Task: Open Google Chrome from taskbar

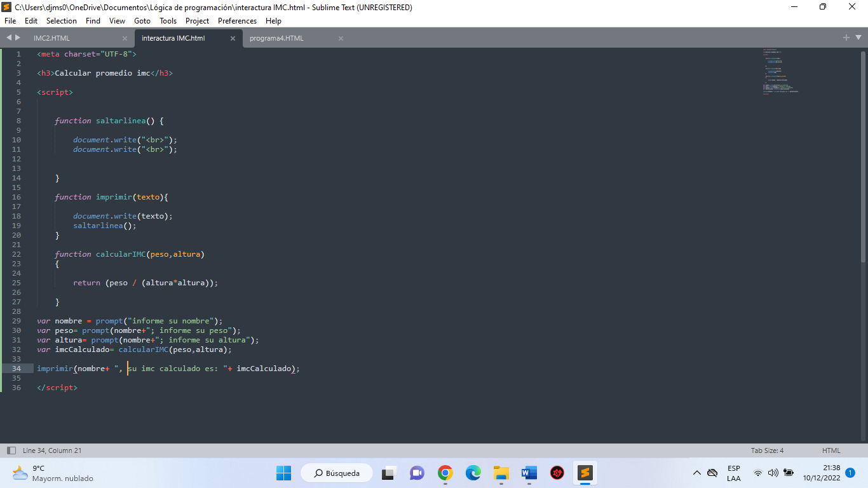Action: pos(445,473)
